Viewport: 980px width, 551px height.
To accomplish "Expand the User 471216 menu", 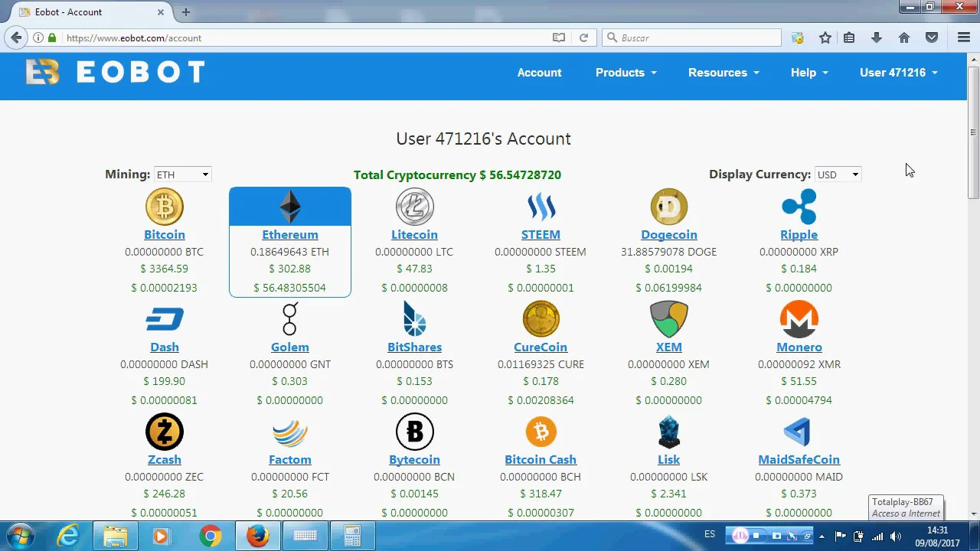I will click(x=898, y=73).
